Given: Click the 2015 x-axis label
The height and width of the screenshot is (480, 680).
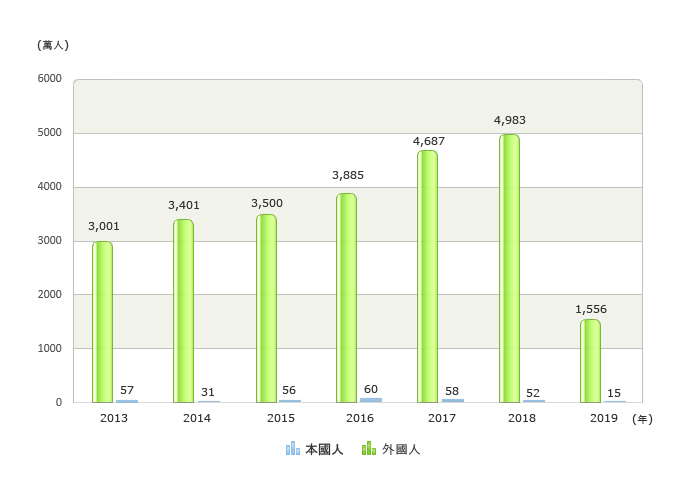Looking at the screenshot, I should tap(281, 418).
